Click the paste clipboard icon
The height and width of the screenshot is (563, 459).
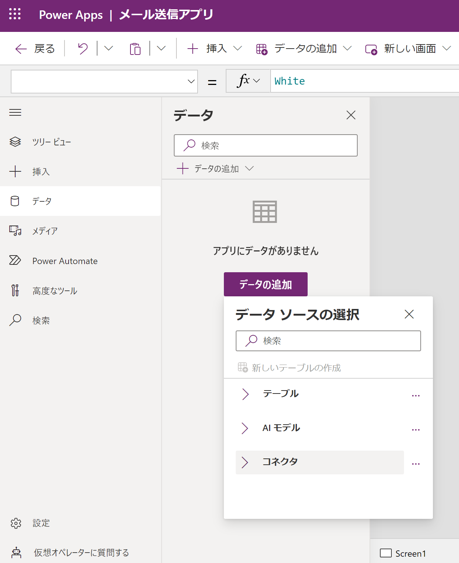pyautogui.click(x=135, y=49)
